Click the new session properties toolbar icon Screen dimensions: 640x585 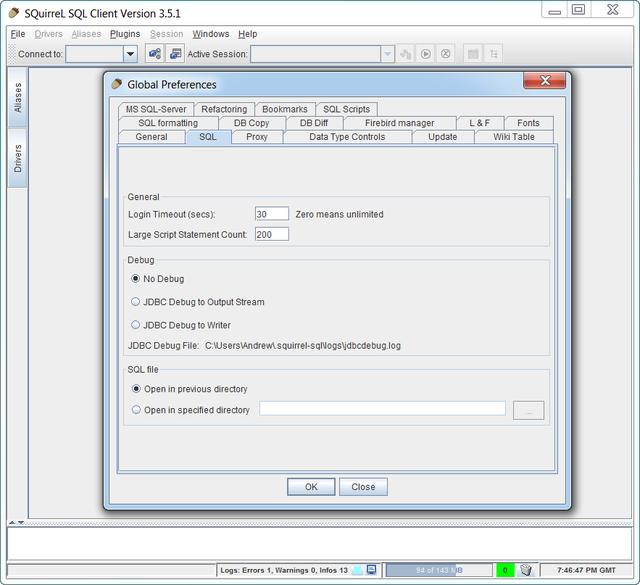click(x=175, y=54)
